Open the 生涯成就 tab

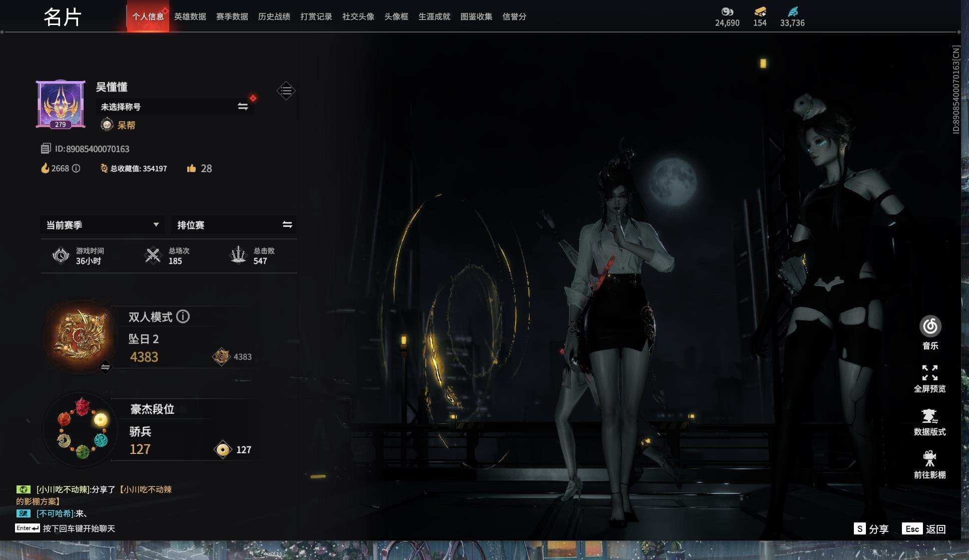(x=434, y=17)
